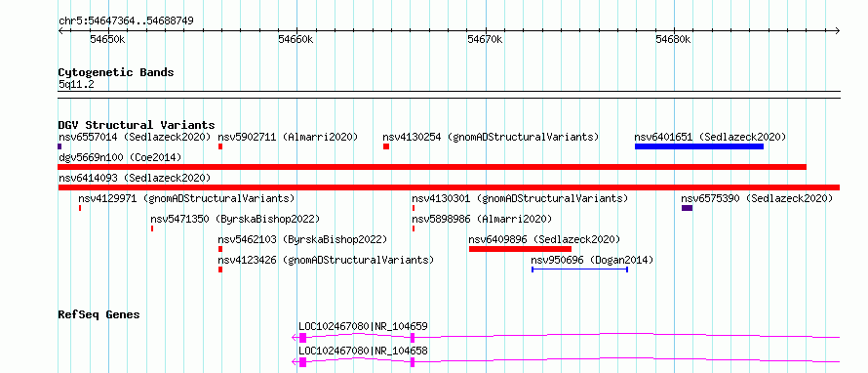Click the nsv4130301 variant marker
This screenshot has height=373, width=868.
[x=414, y=208]
